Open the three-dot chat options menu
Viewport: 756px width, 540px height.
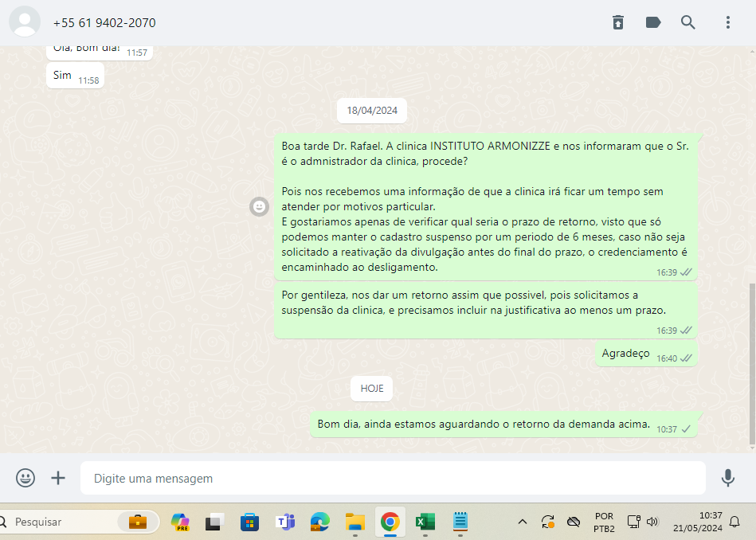[x=728, y=22]
